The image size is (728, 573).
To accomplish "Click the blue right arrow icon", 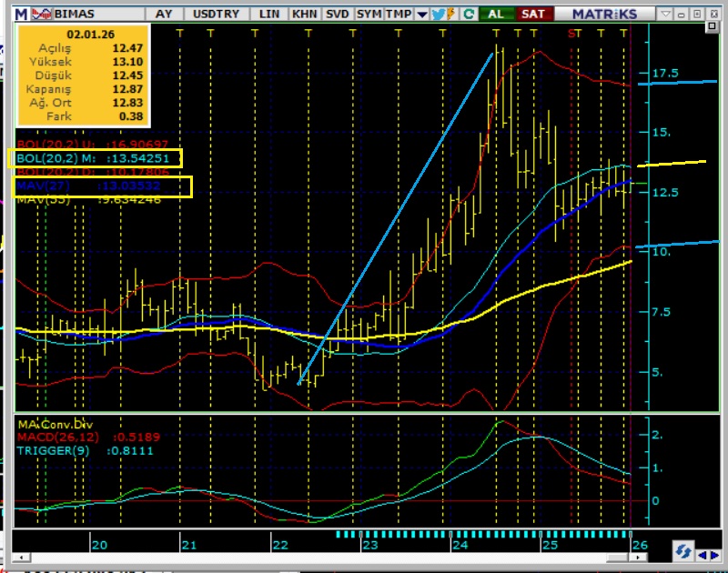I will pos(717,553).
